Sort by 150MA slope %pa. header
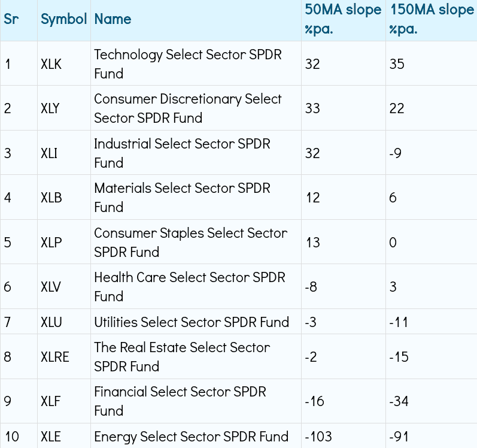Image resolution: width=477 pixels, height=448 pixels. tap(431, 19)
